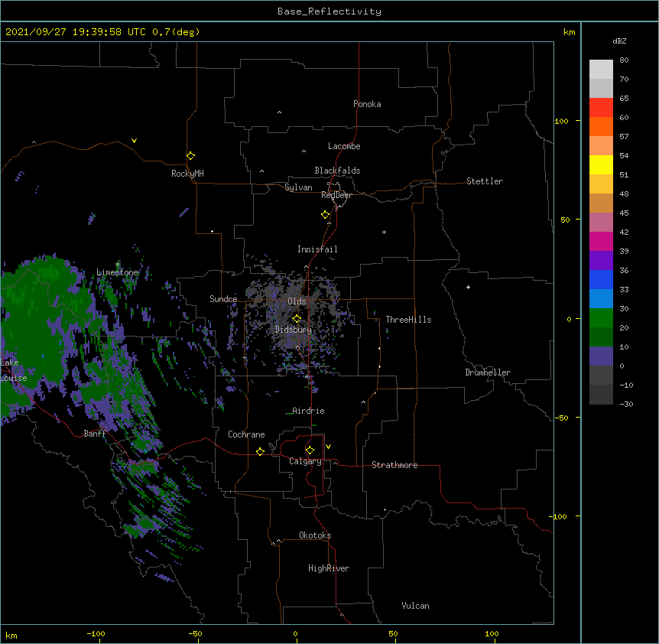659x644 pixels.
Task: Click the Didsbury label
Action: (x=294, y=330)
